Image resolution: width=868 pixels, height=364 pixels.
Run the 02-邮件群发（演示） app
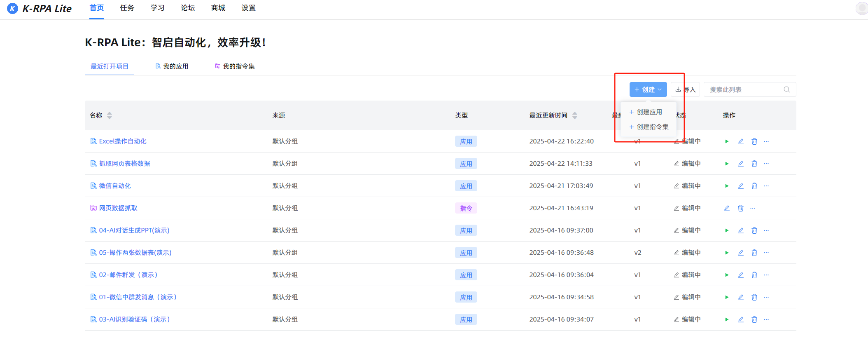[727, 275]
